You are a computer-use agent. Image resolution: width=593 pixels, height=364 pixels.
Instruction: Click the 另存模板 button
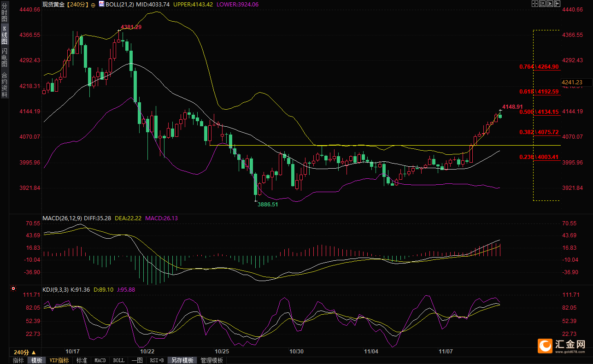tap(182, 360)
